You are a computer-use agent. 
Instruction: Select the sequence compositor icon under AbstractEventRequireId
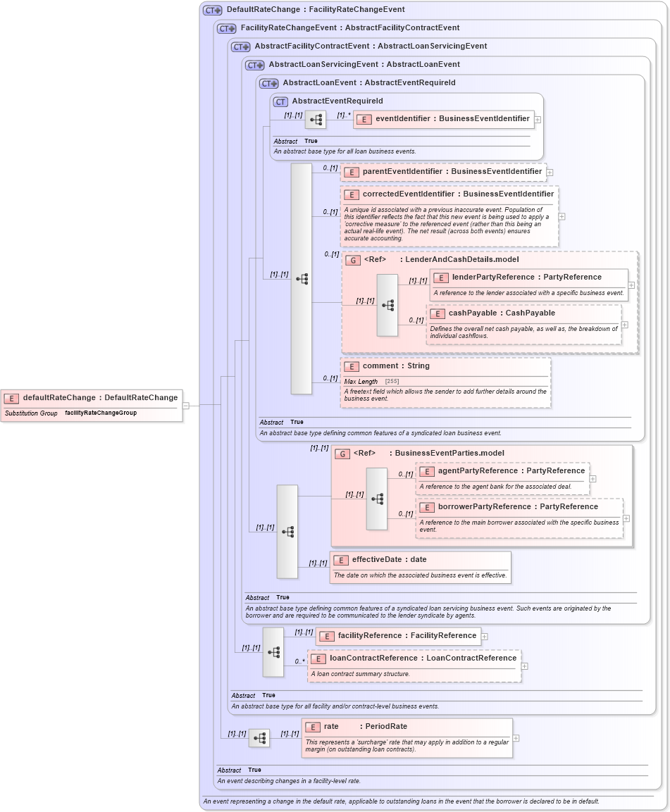pyautogui.click(x=315, y=119)
